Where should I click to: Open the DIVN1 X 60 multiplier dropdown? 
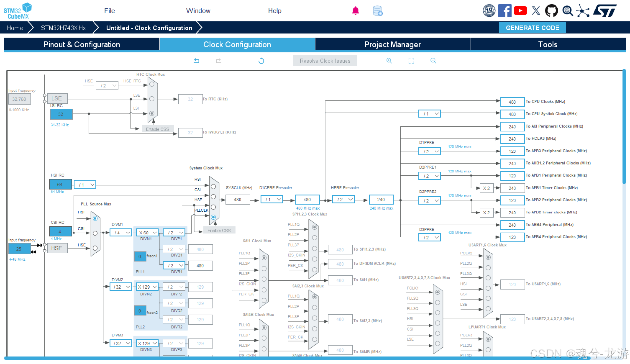(x=147, y=233)
